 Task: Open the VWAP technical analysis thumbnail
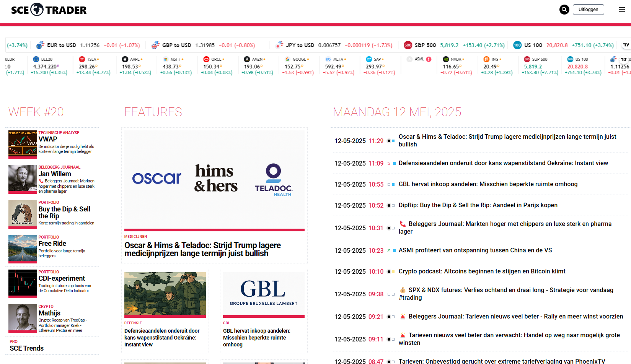pos(23,145)
